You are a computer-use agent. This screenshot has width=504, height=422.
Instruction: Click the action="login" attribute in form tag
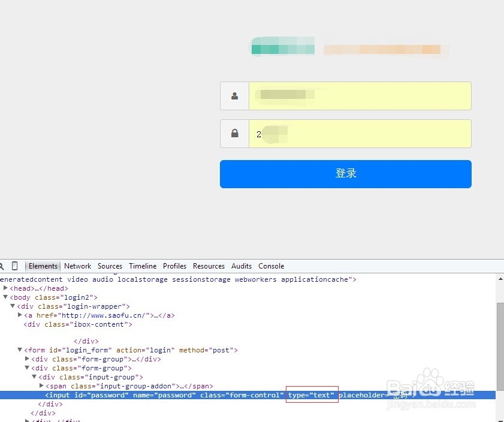(146, 350)
